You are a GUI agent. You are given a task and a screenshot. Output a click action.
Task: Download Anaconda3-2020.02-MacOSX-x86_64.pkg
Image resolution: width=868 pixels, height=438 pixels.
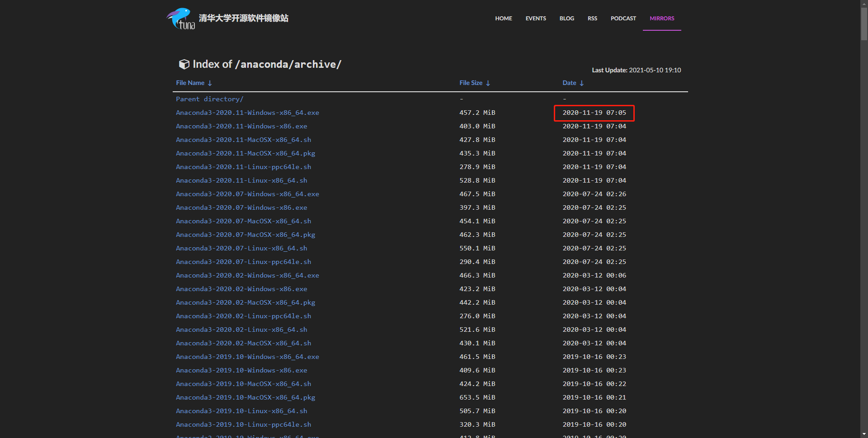point(245,302)
